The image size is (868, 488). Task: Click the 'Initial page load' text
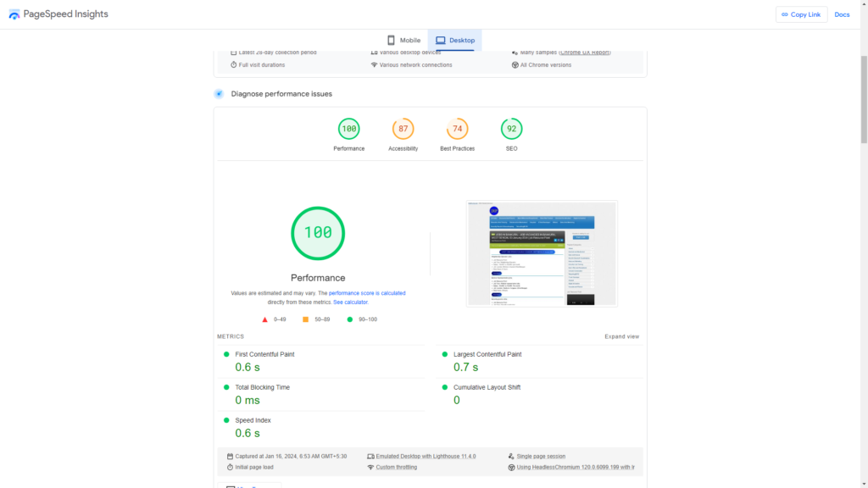point(254,467)
